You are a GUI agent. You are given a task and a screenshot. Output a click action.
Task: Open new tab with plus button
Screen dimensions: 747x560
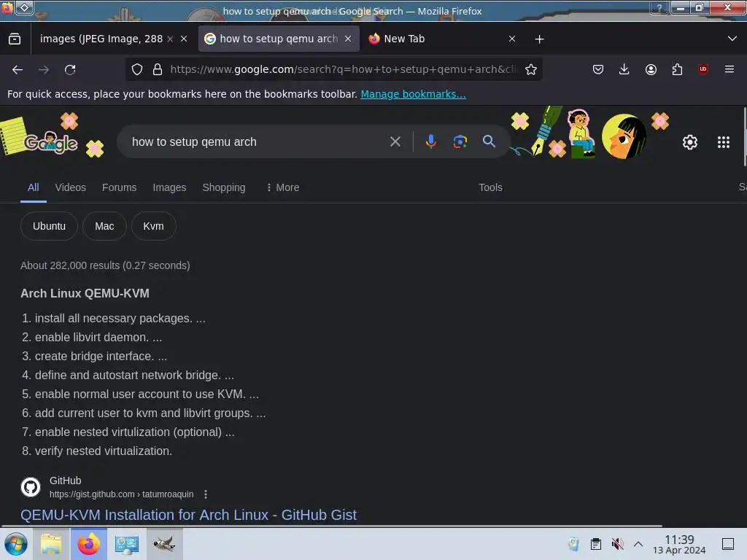pos(539,39)
